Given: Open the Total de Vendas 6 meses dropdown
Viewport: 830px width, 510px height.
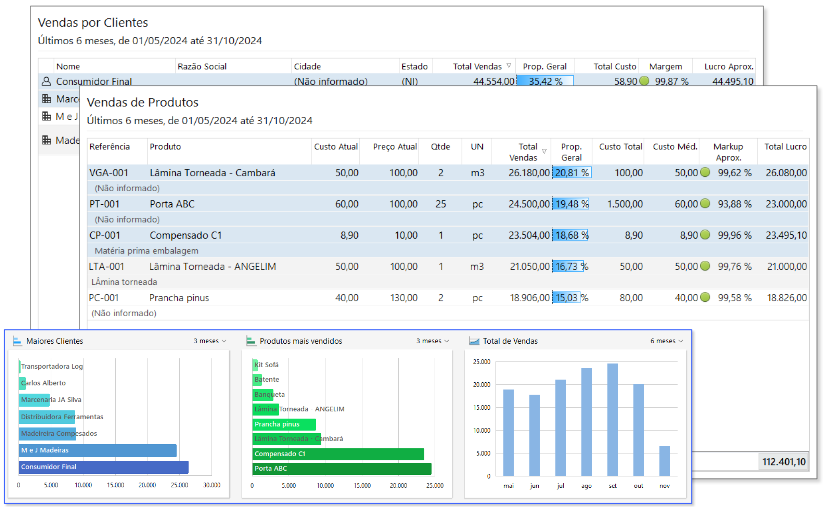Looking at the screenshot, I should point(666,341).
